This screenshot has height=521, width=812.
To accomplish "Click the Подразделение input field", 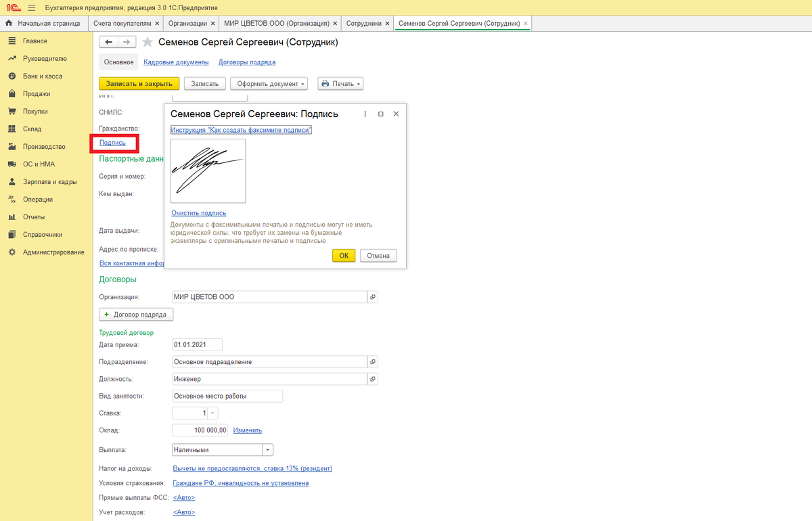I will (x=269, y=362).
